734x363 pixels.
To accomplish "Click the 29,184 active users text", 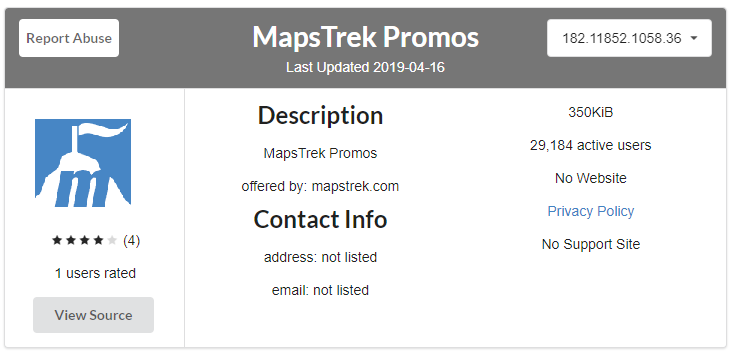I will [591, 145].
